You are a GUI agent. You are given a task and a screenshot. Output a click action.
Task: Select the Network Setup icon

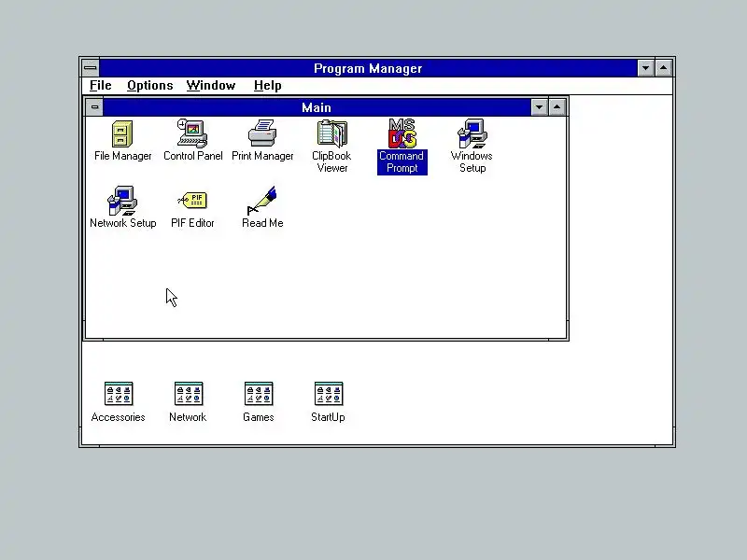click(x=122, y=201)
